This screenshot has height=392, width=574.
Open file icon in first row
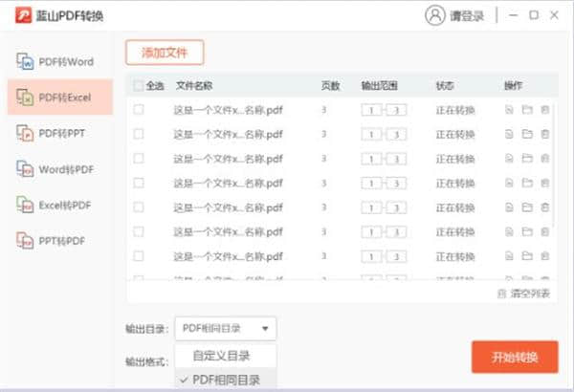pyautogui.click(x=510, y=110)
